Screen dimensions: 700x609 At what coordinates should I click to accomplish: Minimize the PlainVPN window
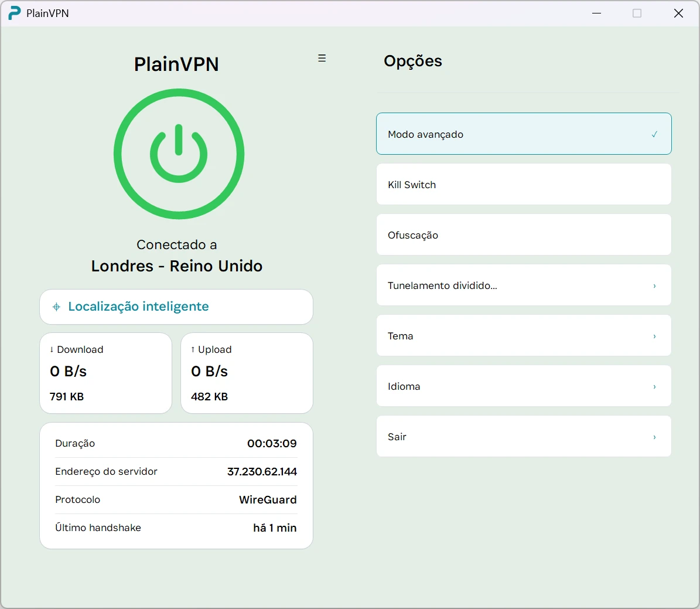click(596, 13)
